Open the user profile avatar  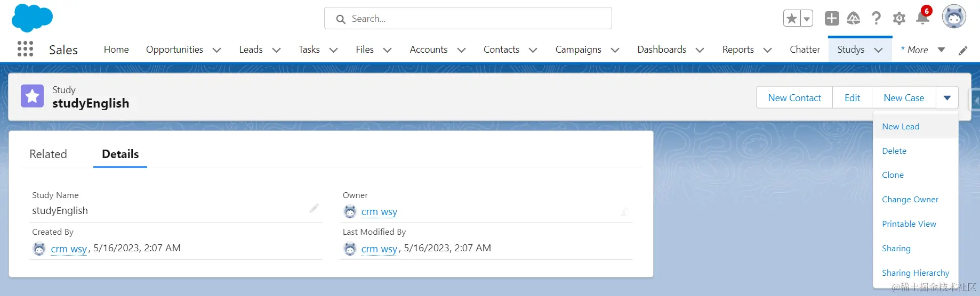pos(954,17)
